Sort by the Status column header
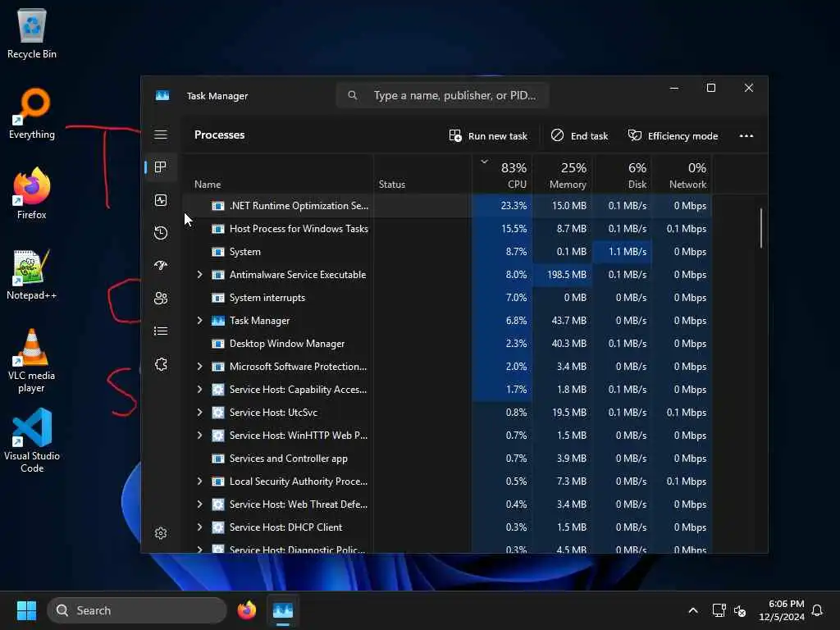Viewport: 840px width, 630px height. click(x=422, y=175)
